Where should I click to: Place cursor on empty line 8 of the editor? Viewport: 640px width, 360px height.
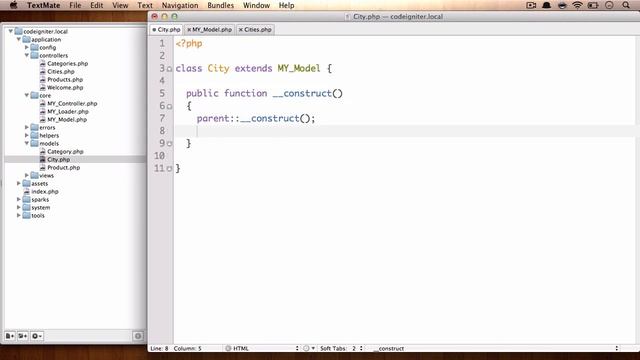(x=404, y=131)
